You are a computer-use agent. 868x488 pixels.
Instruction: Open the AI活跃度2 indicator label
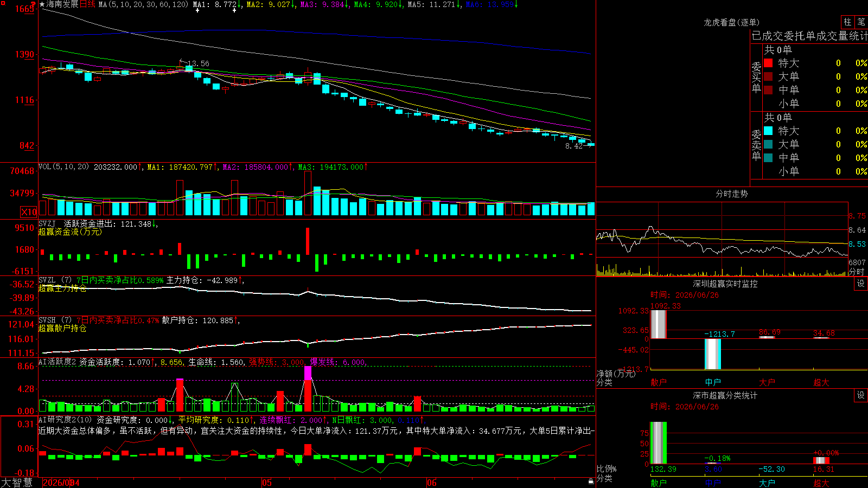click(x=58, y=362)
